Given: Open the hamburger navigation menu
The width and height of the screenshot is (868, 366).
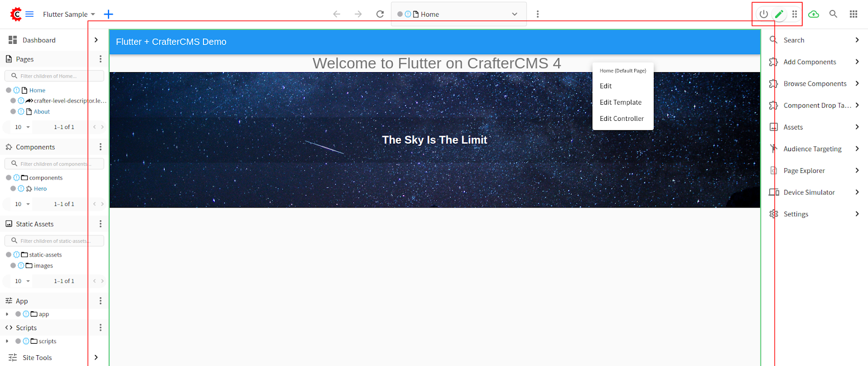Looking at the screenshot, I should [x=30, y=14].
